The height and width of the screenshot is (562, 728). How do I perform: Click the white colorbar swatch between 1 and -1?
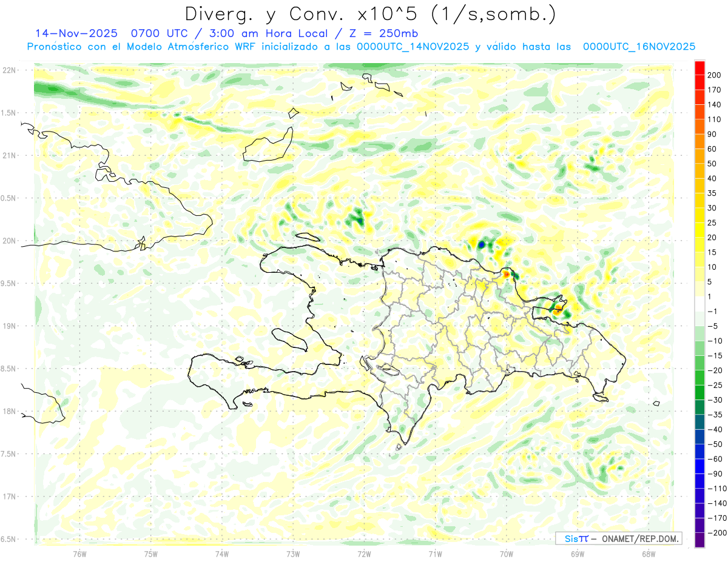pyautogui.click(x=699, y=304)
